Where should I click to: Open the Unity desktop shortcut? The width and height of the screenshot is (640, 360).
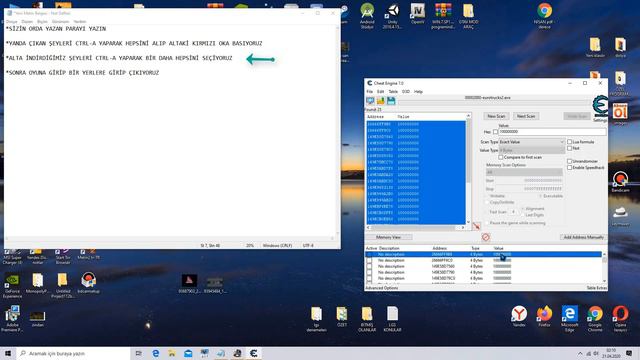point(392,16)
